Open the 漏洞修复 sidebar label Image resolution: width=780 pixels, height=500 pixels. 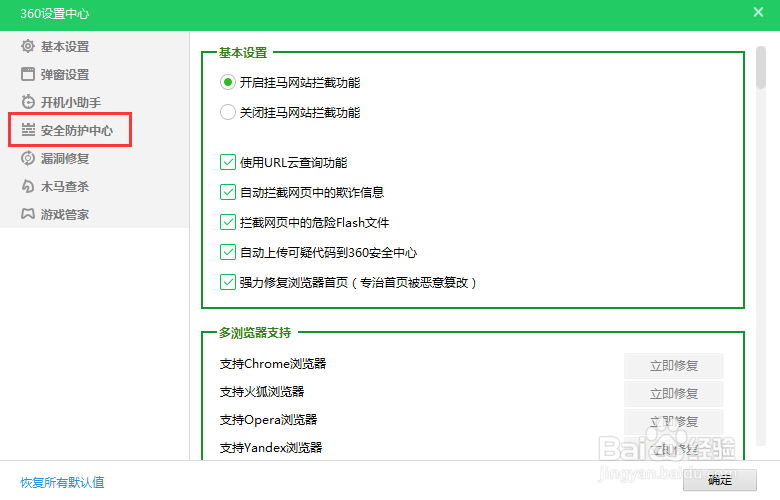click(65, 159)
